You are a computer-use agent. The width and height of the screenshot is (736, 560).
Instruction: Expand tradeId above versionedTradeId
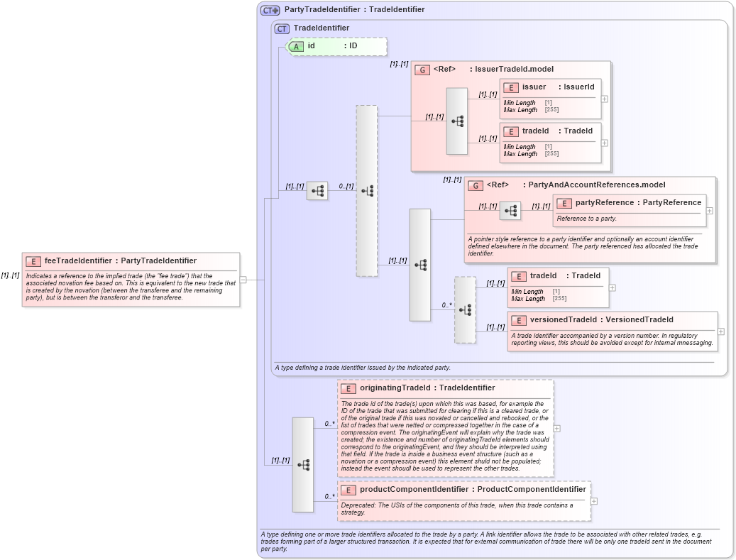point(613,287)
